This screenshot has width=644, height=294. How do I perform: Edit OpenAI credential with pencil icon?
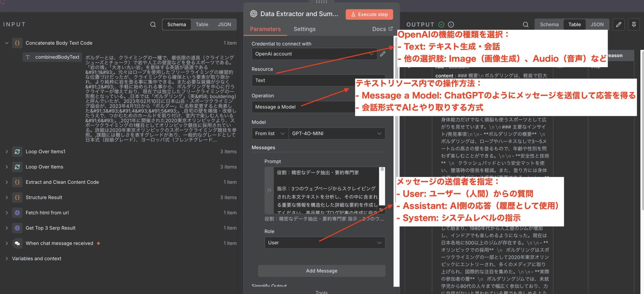[383, 54]
